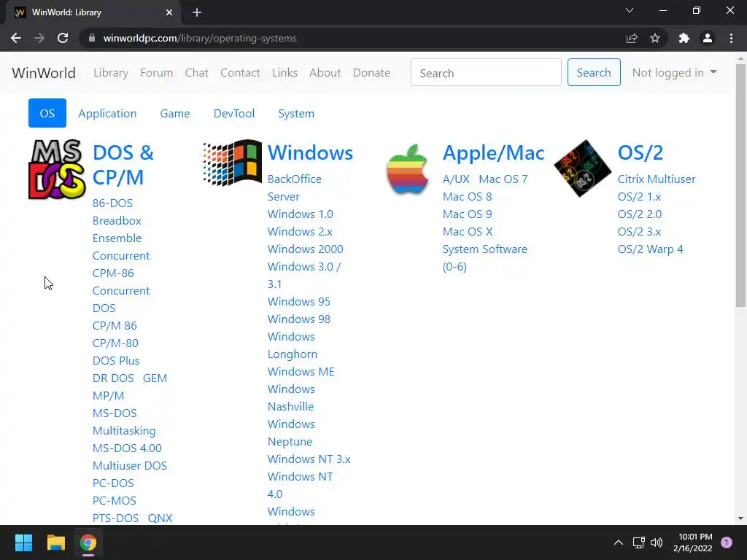Viewport: 747px width, 560px height.
Task: Show hidden tray icons chevron
Action: 619,542
